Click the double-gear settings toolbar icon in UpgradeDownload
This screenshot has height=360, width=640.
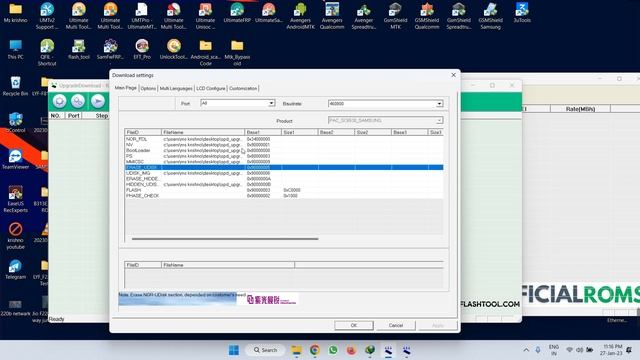(x=78, y=101)
